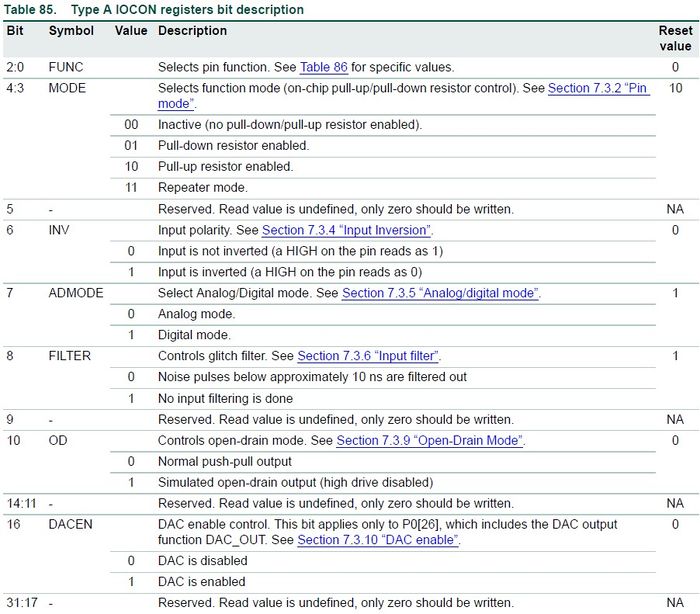Open the Table 86 link

coord(324,67)
